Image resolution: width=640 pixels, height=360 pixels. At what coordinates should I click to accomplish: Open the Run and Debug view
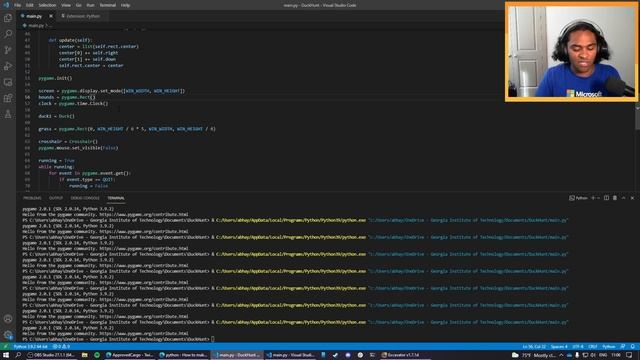pyautogui.click(x=8, y=66)
